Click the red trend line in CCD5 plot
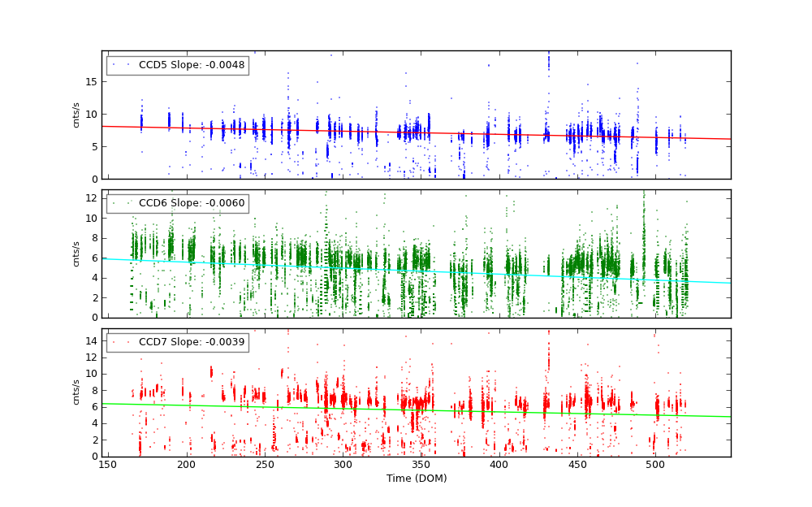This screenshot has width=812, height=507. [487, 134]
